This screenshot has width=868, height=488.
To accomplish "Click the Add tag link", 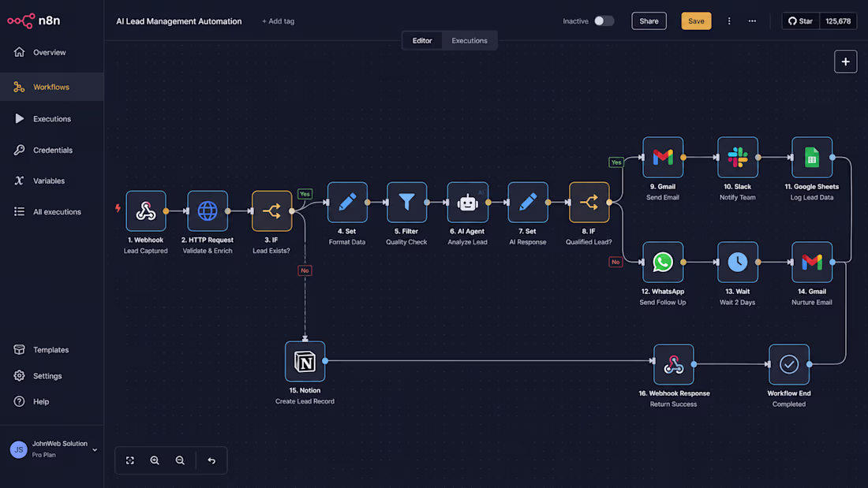I will 278,21.
